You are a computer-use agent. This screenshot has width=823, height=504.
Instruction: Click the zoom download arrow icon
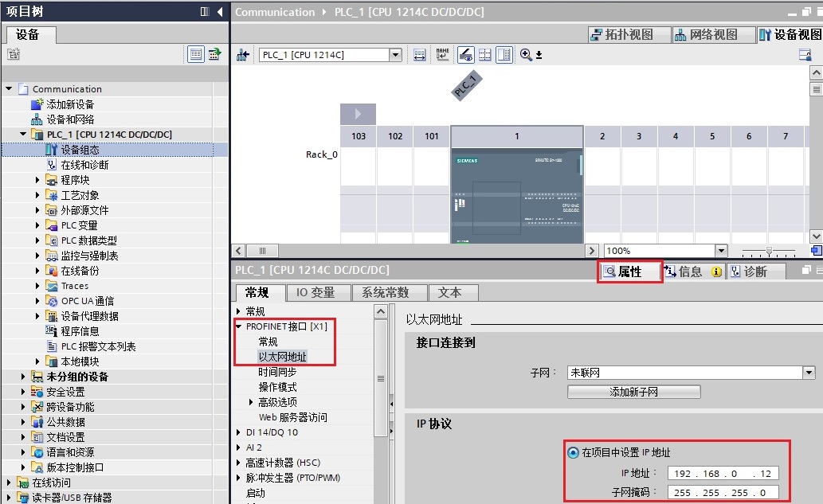click(x=539, y=55)
